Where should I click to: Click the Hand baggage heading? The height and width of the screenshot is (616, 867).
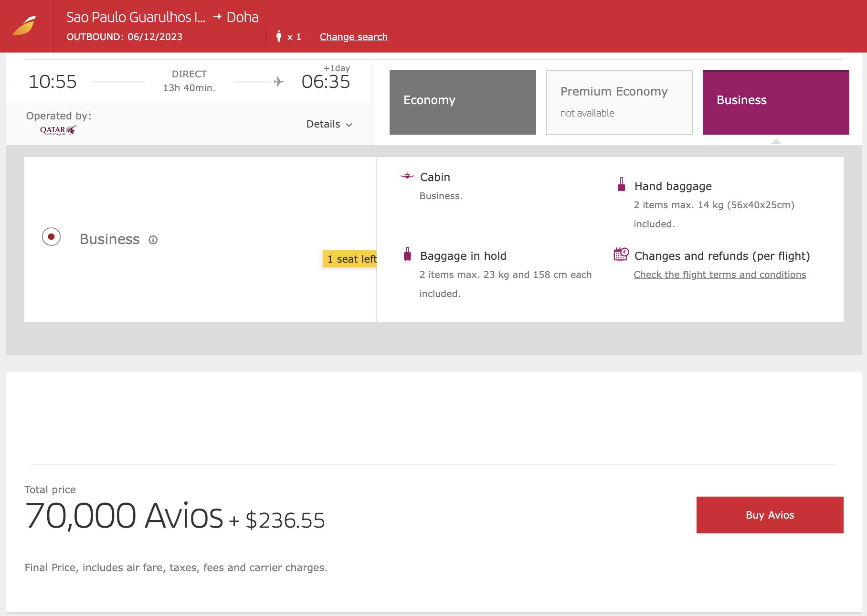[673, 186]
